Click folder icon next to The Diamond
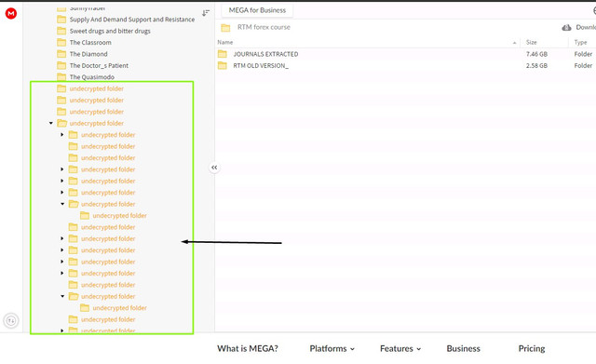 [61, 54]
